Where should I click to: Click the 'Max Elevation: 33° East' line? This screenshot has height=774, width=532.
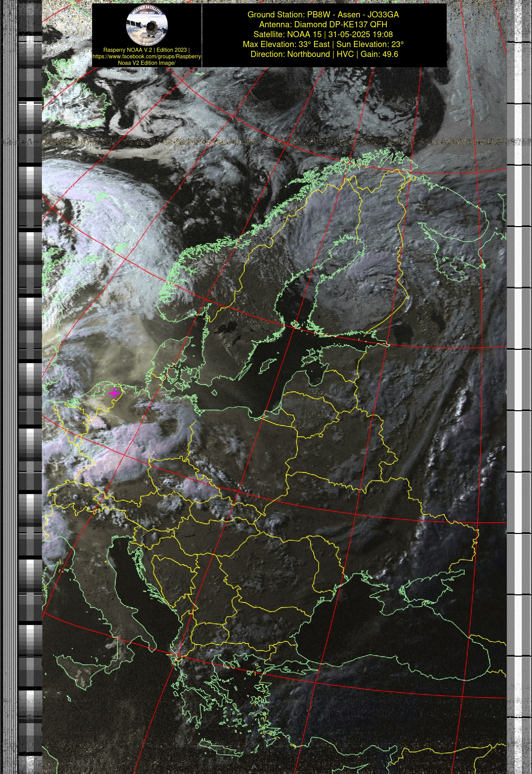tap(323, 44)
